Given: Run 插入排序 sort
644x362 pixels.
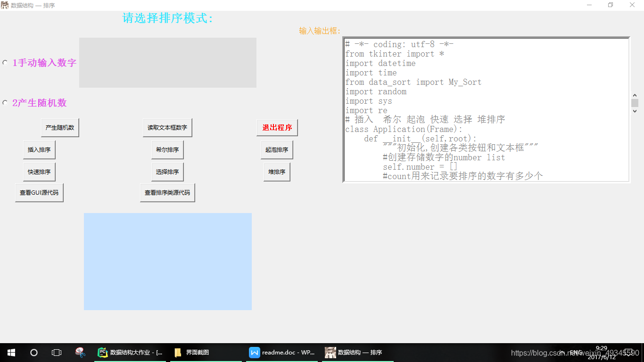Looking at the screenshot, I should pyautogui.click(x=39, y=150).
